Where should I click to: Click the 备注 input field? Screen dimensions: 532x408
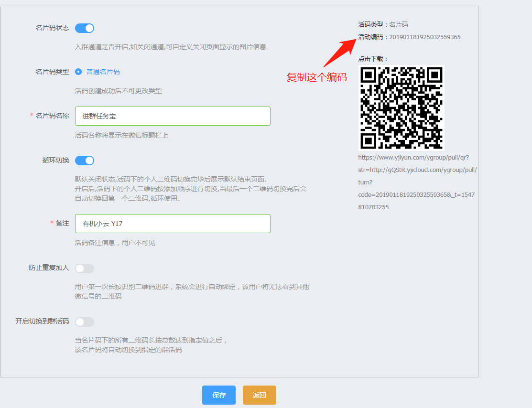pyautogui.click(x=173, y=224)
